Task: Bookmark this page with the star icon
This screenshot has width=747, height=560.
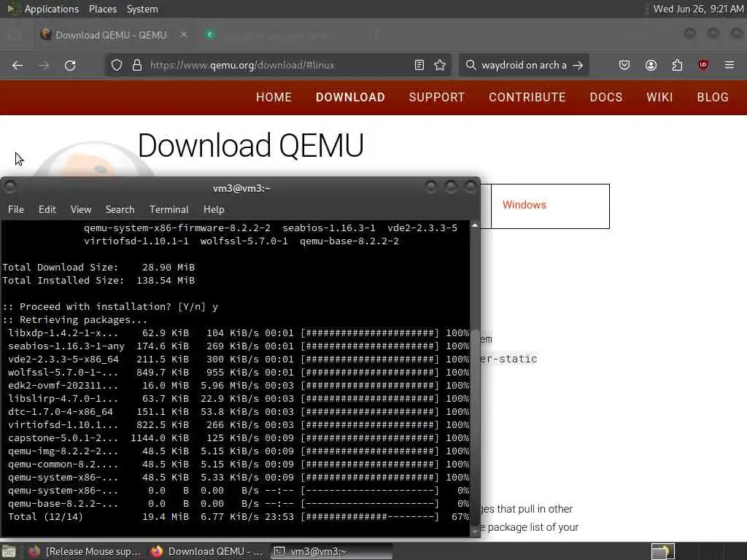Action: [x=440, y=65]
